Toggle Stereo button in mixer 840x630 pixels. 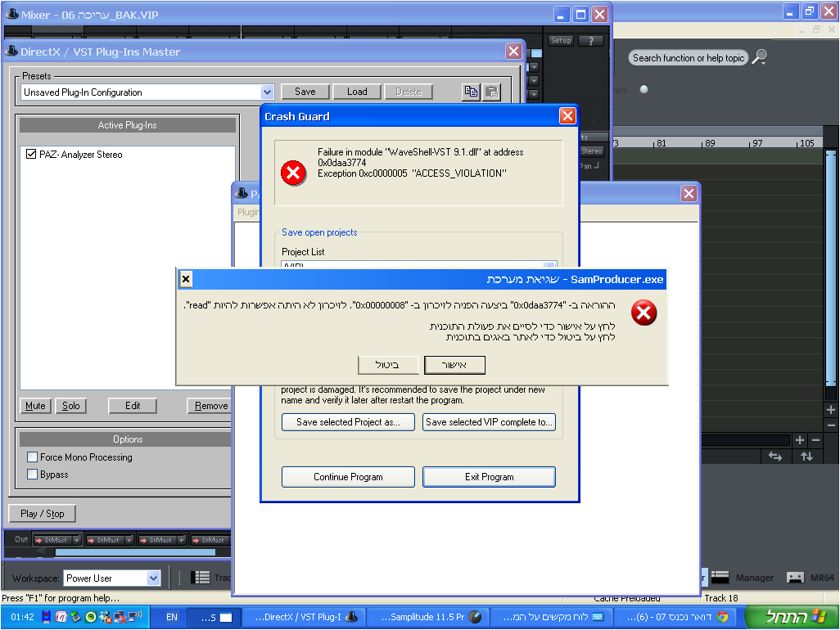coord(591,151)
